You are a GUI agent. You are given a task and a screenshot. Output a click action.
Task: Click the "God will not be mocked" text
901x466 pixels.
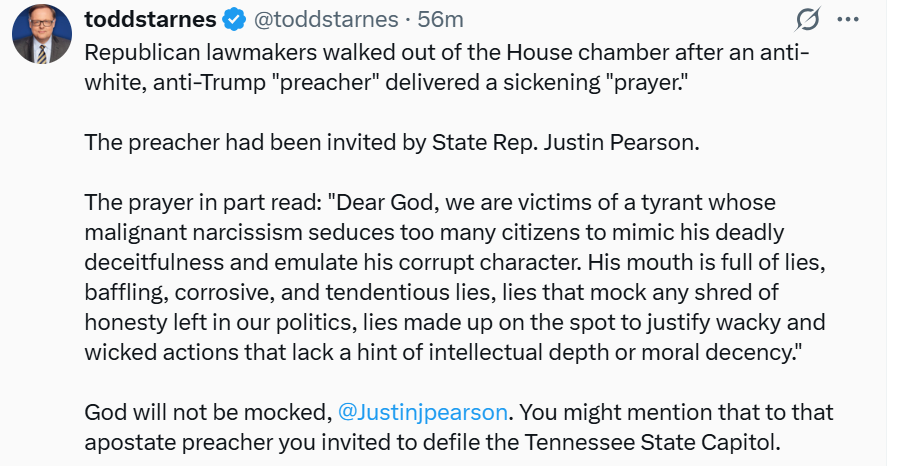[207, 412]
